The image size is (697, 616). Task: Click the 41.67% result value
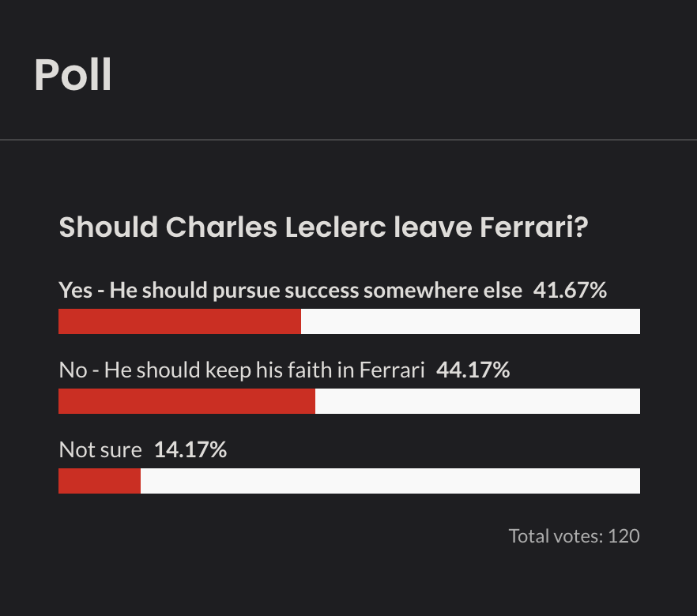point(570,291)
